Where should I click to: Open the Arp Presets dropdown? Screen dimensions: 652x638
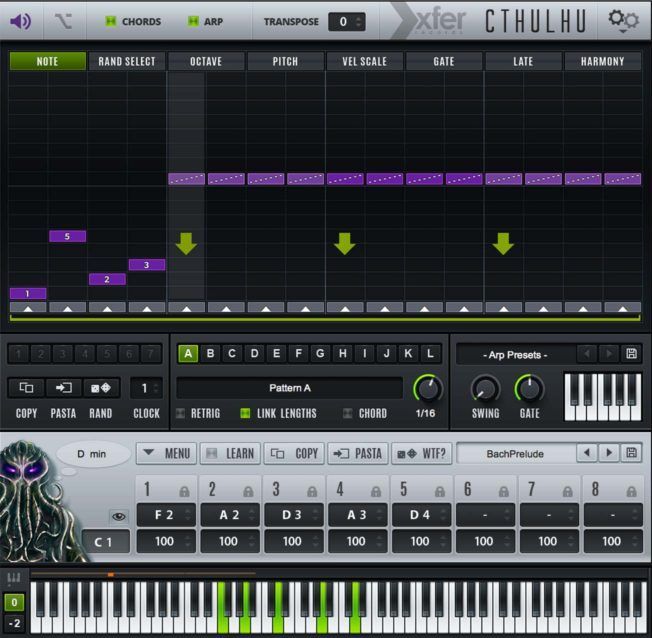515,354
